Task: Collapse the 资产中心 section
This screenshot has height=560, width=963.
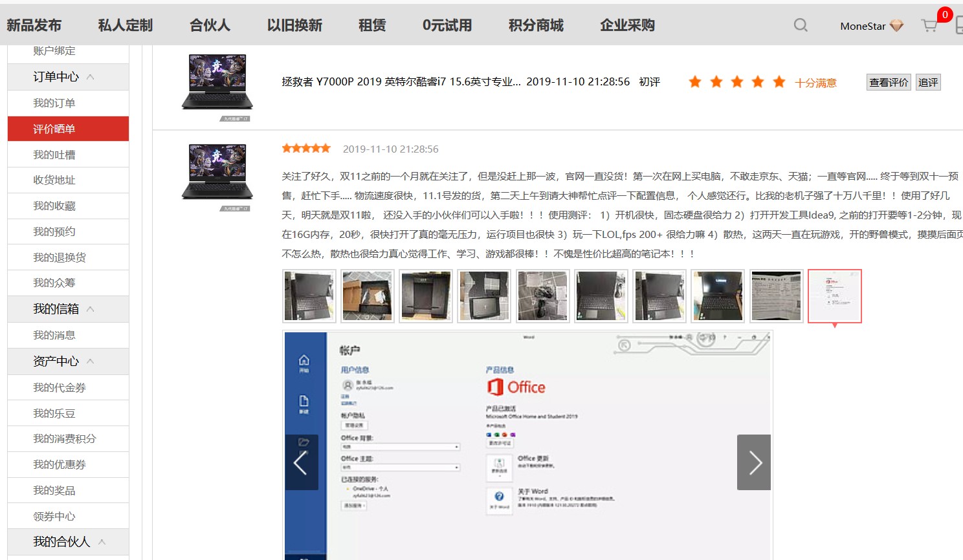Action: click(90, 361)
